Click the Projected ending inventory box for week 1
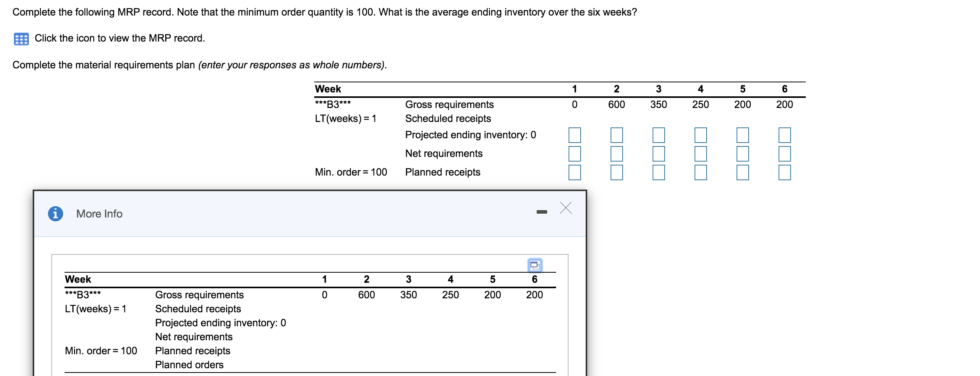 [x=575, y=136]
